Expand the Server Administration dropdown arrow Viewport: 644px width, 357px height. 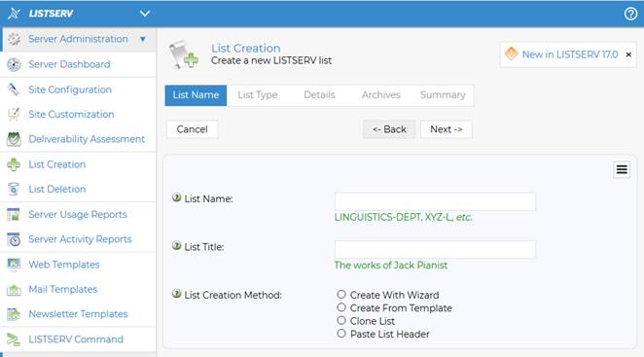click(143, 39)
